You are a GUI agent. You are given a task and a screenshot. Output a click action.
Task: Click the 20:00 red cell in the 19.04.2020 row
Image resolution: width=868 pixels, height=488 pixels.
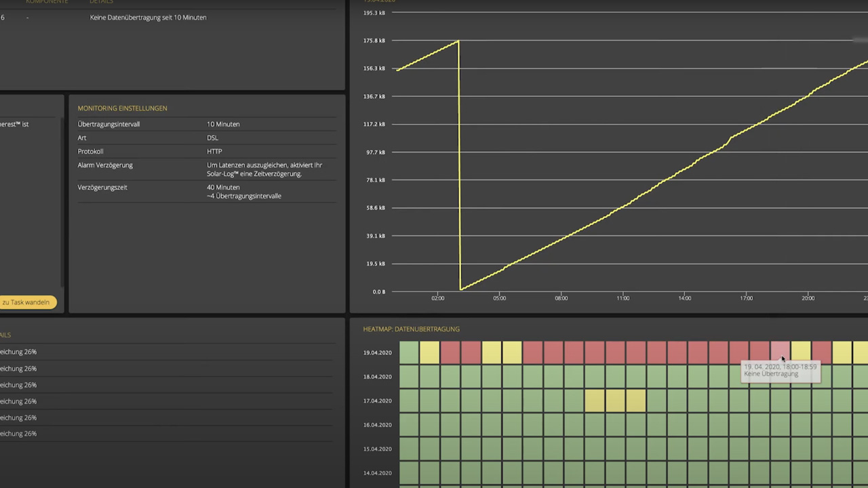click(821, 352)
